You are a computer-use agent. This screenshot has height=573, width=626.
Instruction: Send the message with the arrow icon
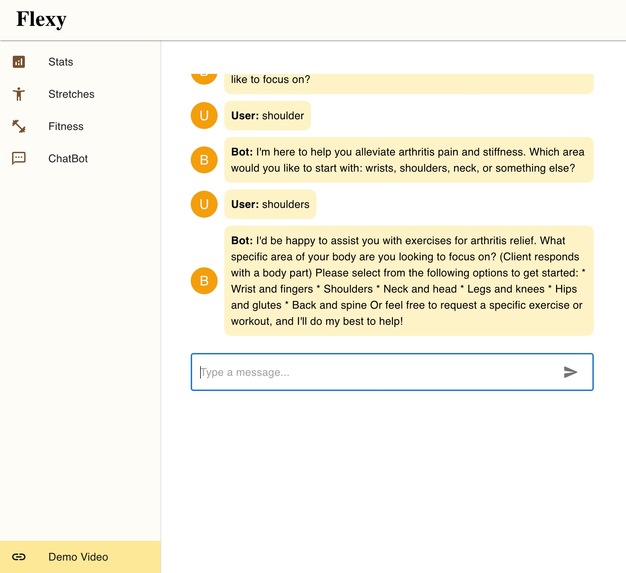click(570, 372)
